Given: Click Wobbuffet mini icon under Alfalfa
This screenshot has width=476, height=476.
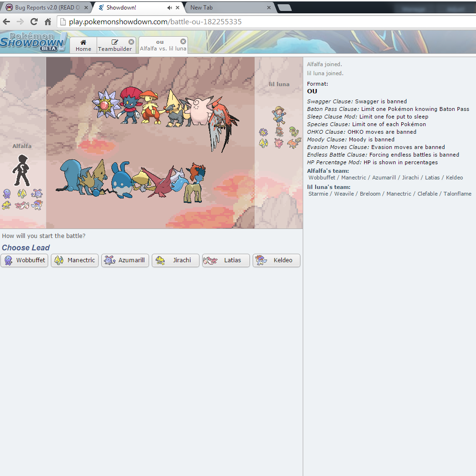Looking at the screenshot, I should [x=7, y=194].
